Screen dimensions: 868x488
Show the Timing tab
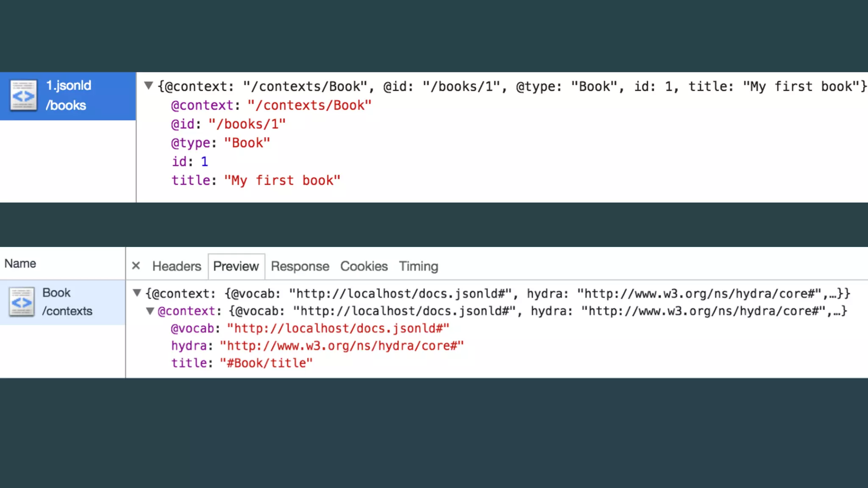[418, 266]
